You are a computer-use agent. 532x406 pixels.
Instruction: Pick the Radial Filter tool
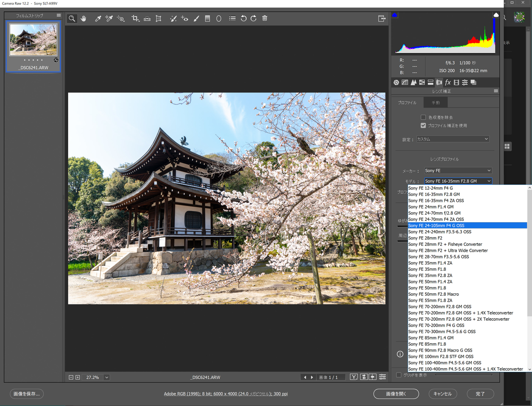[x=219, y=18]
